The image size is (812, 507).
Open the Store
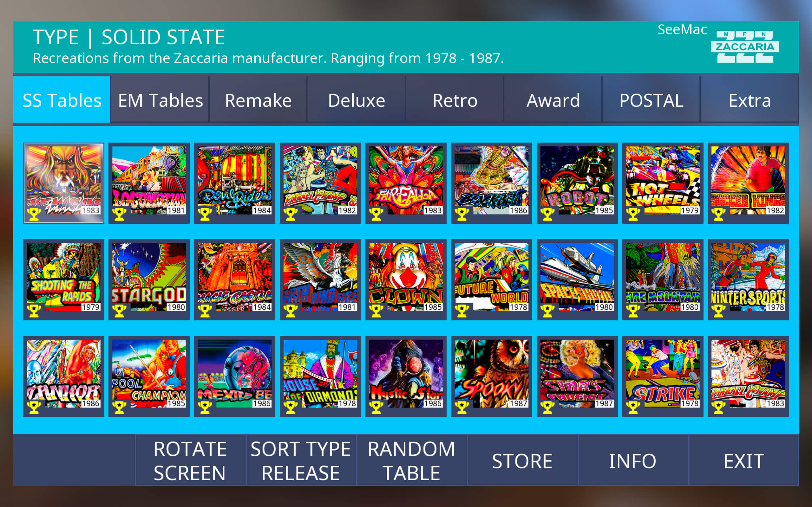pos(522,460)
